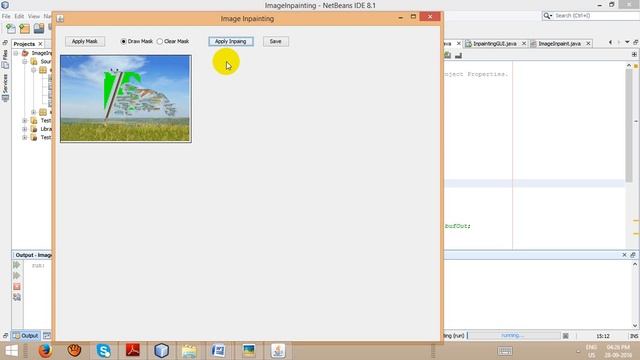Screen dimensions: 640x360
Task: Click the Apply Mask button
Action: [x=85, y=41]
